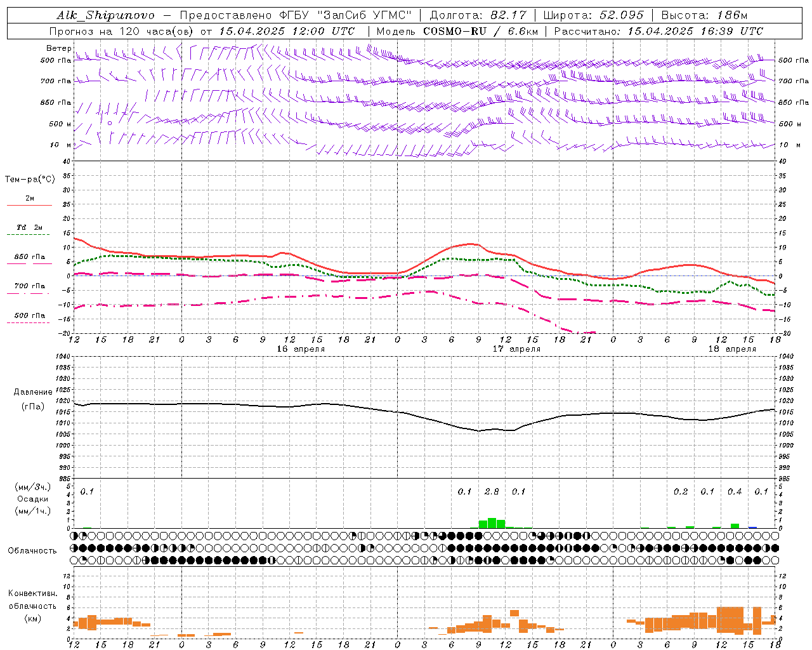The width and height of the screenshot is (812, 650).
Task: Click the Ветер panel label
Action: (x=59, y=48)
